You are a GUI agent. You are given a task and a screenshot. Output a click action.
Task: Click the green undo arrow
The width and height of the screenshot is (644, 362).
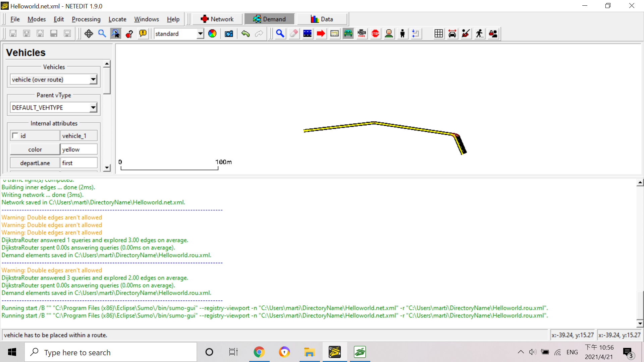coord(246,34)
